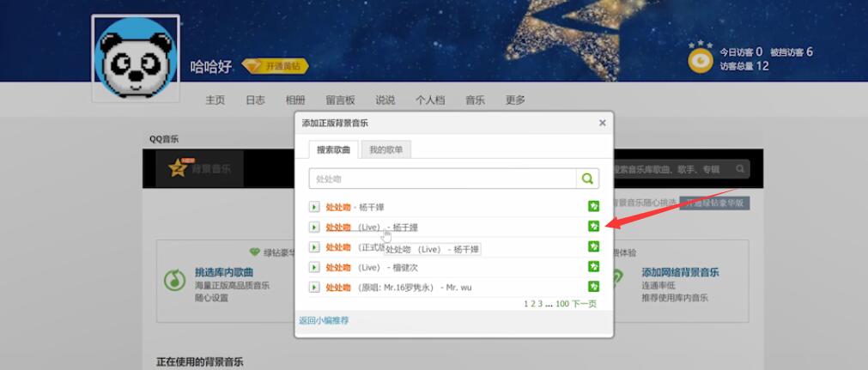The height and width of the screenshot is (370, 868).
Task: Click the panda profile avatar
Action: point(136,58)
